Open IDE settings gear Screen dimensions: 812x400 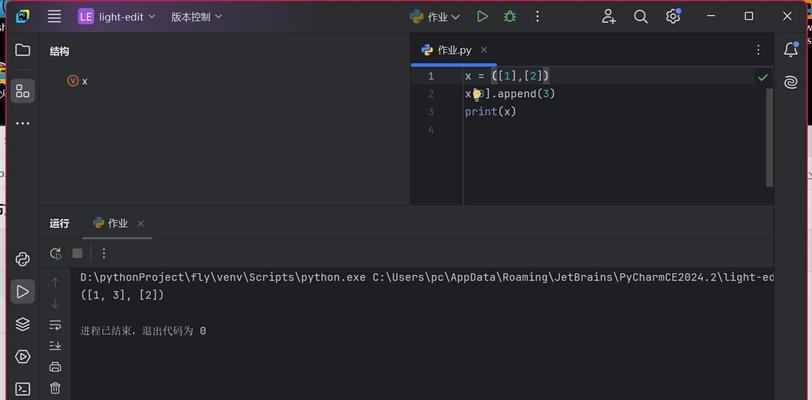click(673, 17)
